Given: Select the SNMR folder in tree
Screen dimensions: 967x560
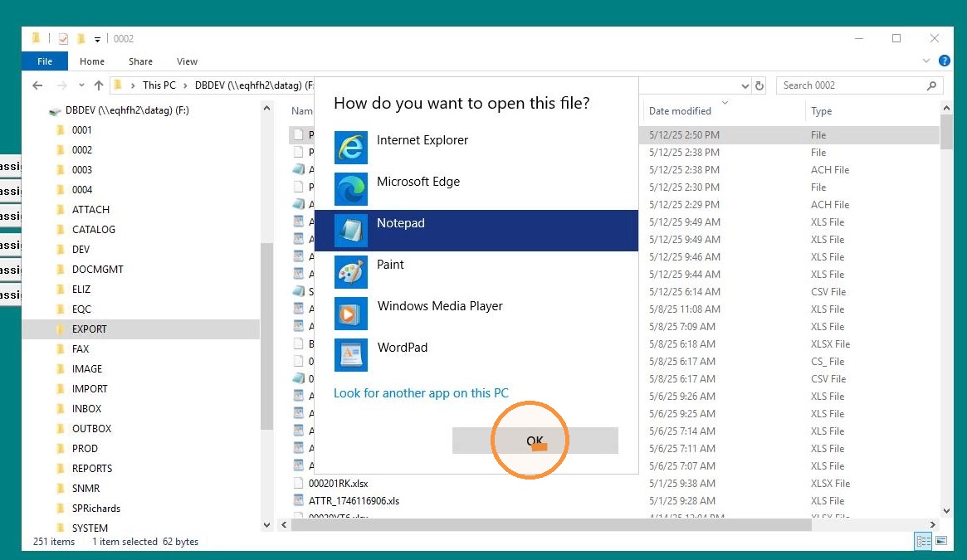Looking at the screenshot, I should click(85, 489).
